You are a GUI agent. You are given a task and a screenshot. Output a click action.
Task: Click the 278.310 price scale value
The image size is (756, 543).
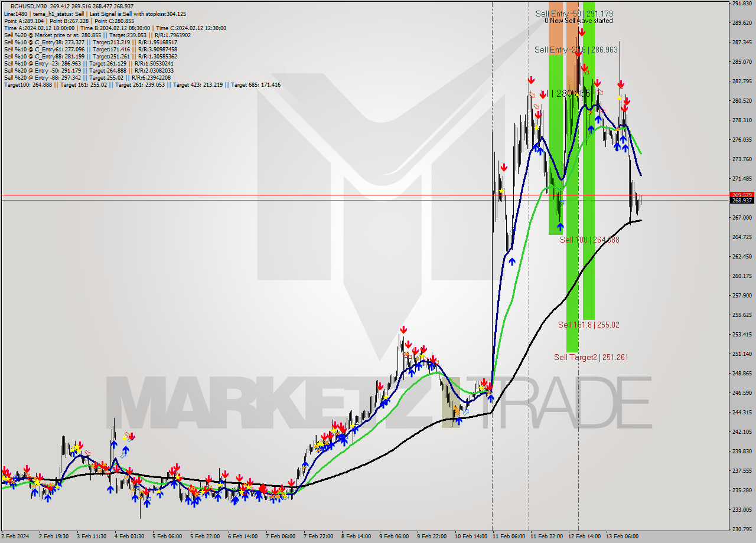742,120
